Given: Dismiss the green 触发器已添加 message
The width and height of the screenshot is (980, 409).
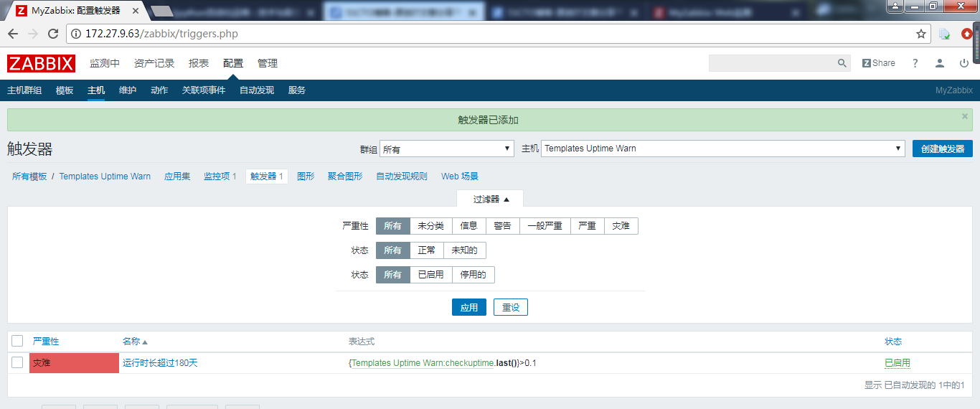Looking at the screenshot, I should [x=965, y=116].
